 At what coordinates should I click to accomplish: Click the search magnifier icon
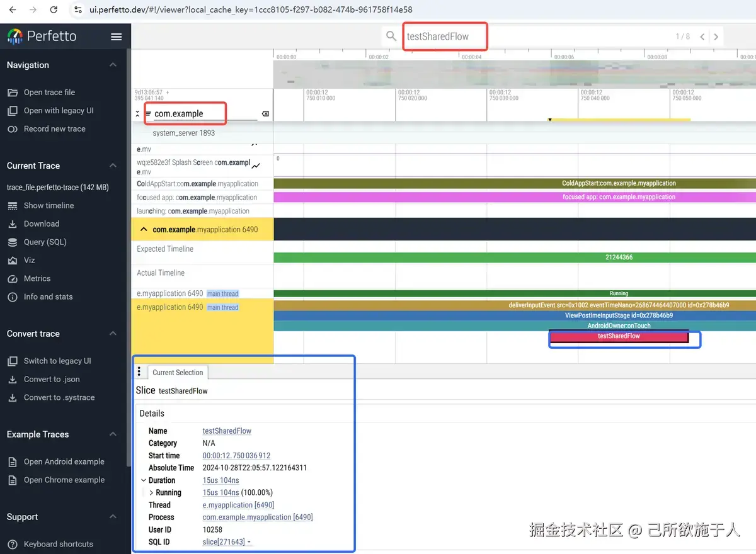pos(392,37)
